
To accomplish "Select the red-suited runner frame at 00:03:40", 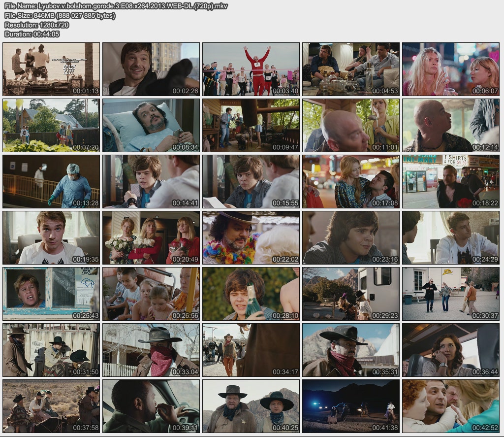I will pos(251,69).
